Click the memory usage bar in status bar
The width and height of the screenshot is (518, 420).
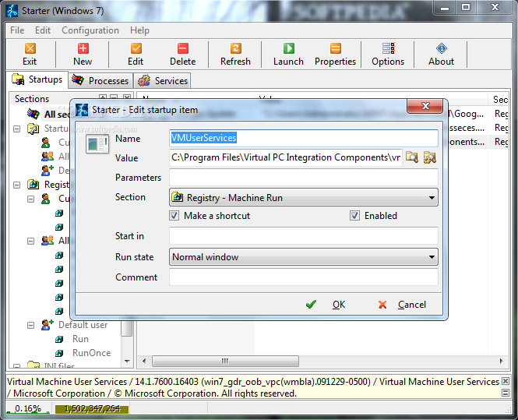pos(92,409)
